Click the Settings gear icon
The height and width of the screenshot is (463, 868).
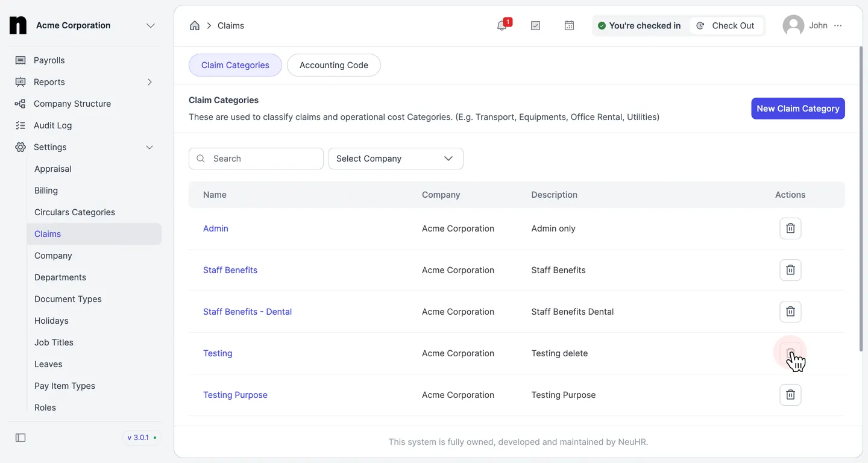pyautogui.click(x=20, y=147)
